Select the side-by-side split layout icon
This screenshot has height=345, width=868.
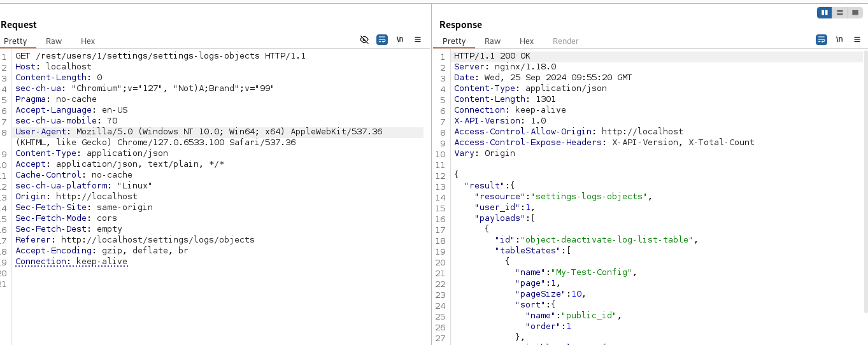825,13
